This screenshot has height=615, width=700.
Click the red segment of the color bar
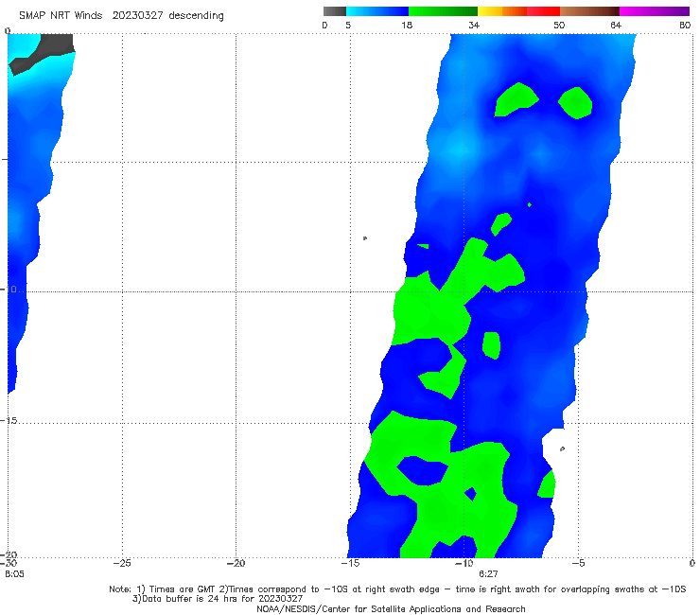click(543, 11)
